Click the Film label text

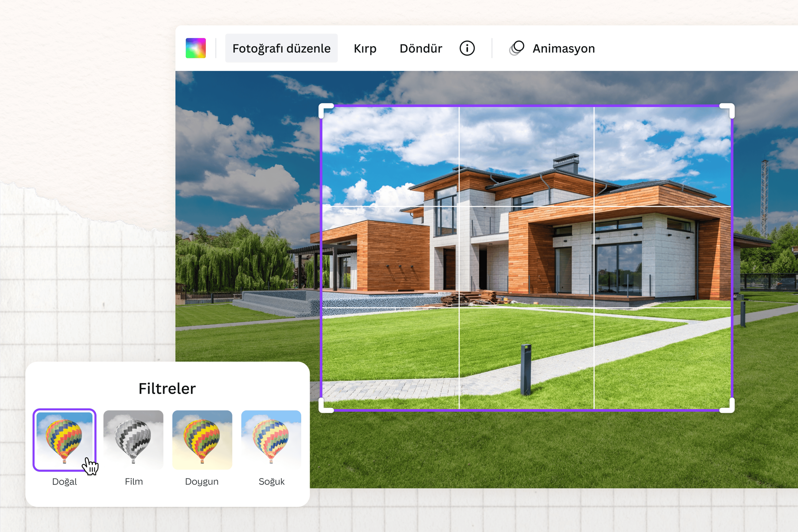[x=134, y=481]
